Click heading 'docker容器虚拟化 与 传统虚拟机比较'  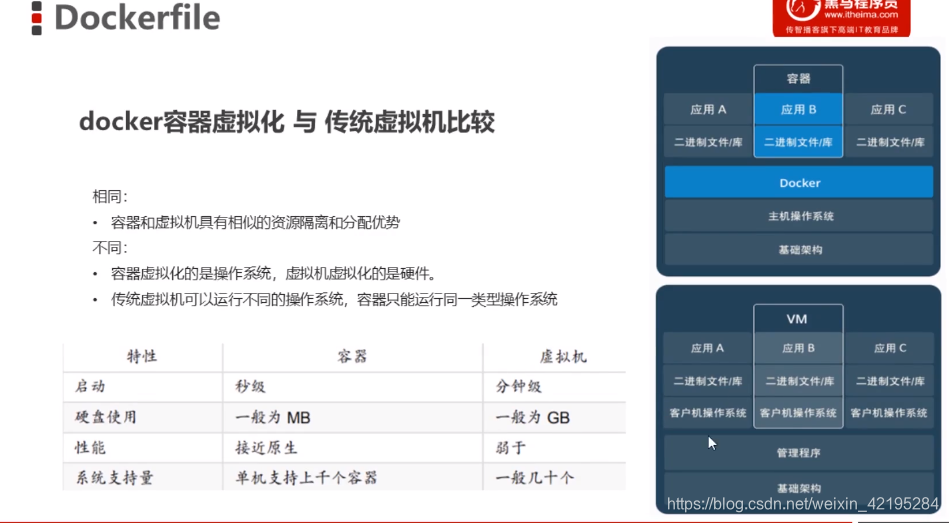pos(287,122)
